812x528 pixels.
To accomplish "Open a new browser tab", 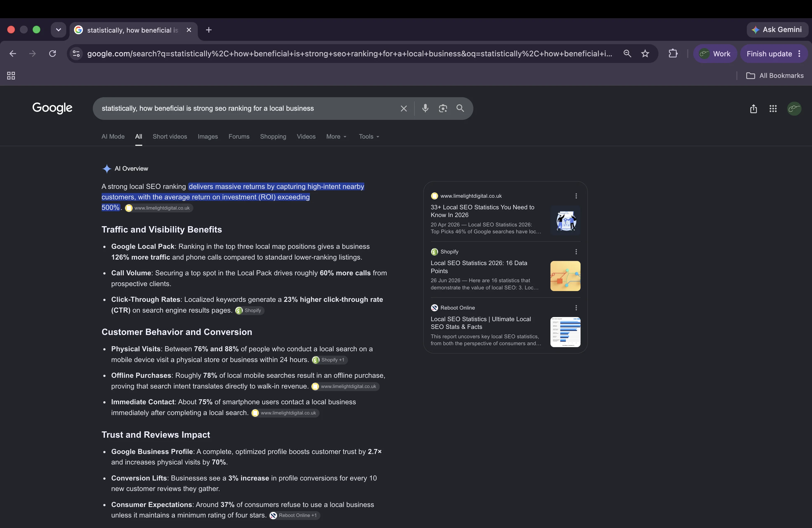I will [x=209, y=30].
